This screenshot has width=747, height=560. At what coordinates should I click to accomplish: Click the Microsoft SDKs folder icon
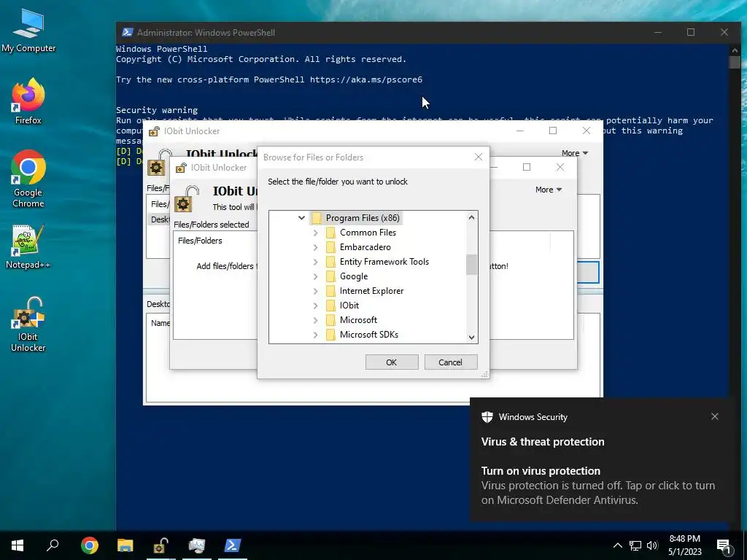pyautogui.click(x=330, y=335)
